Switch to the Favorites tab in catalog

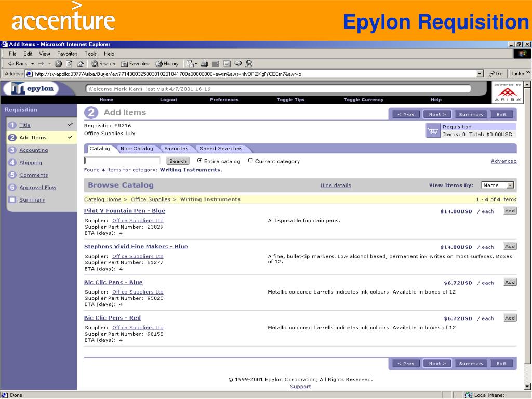click(x=176, y=148)
